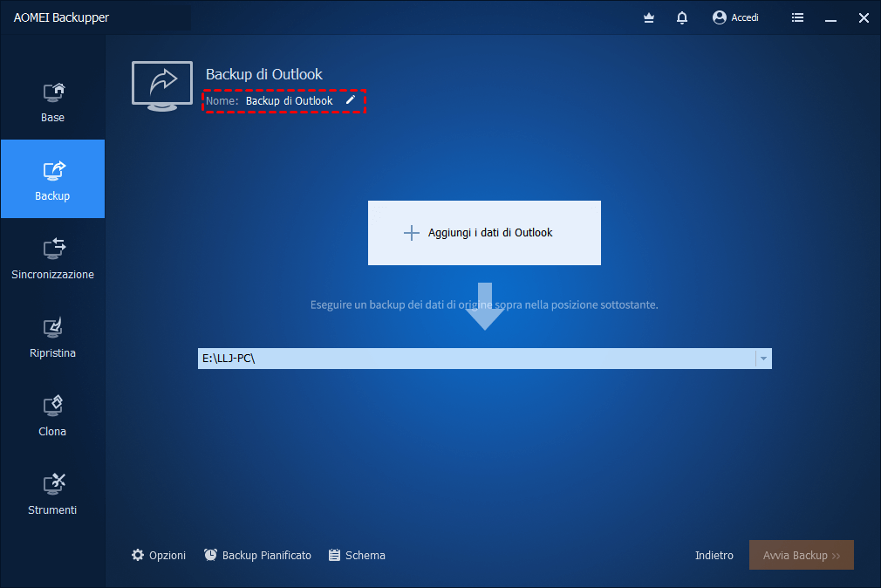Open the Ripristina section
This screenshot has width=881, height=588.
click(52, 336)
